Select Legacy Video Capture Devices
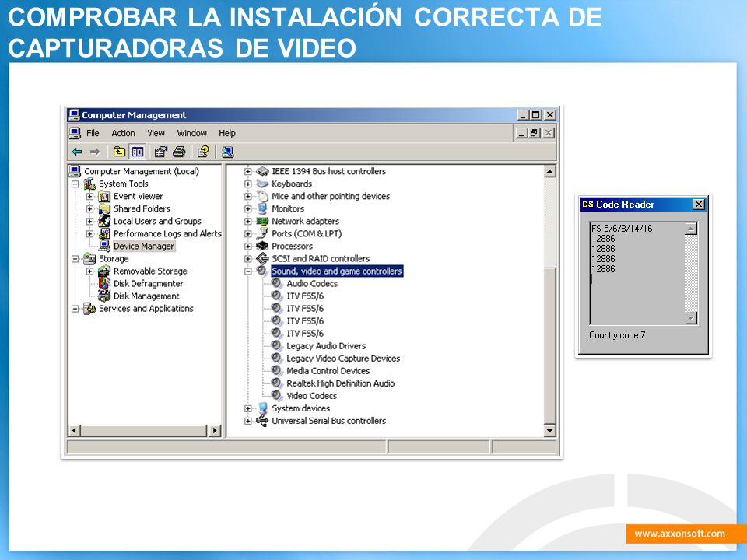 point(343,358)
